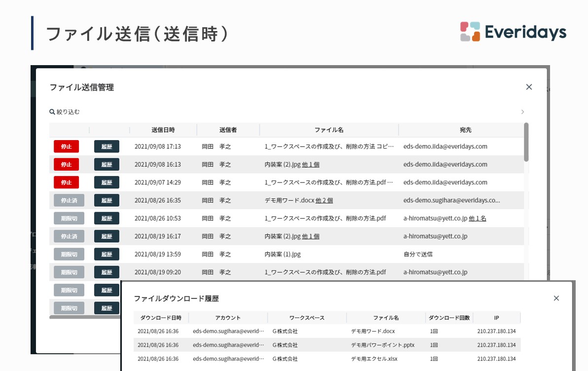Click 停止済 badge on the 2021/08/26 16:35 row

69,200
